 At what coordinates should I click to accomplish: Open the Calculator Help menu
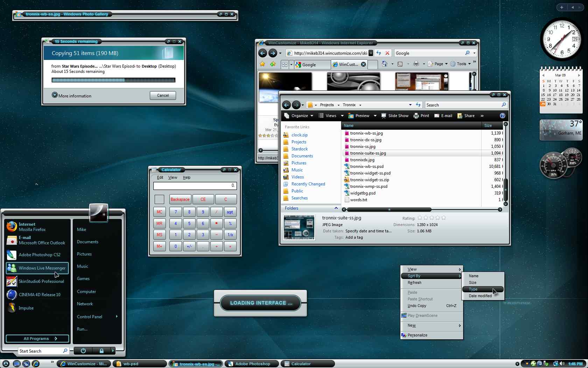point(187,177)
